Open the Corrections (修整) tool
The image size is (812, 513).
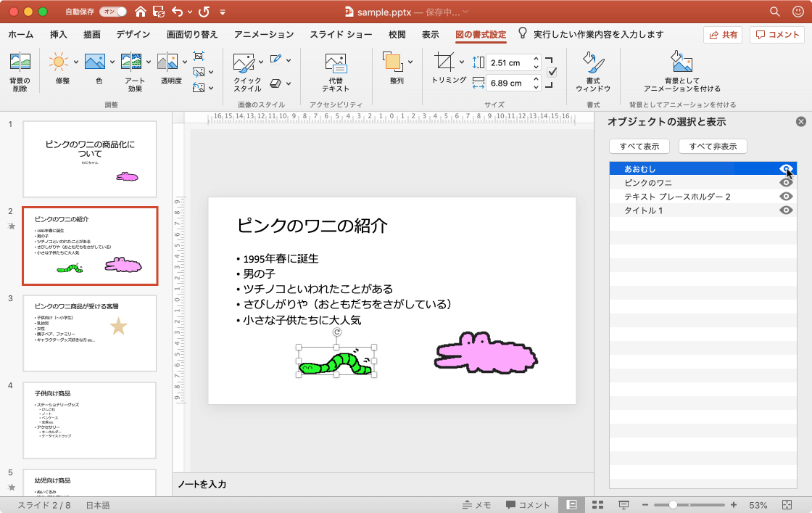57,63
